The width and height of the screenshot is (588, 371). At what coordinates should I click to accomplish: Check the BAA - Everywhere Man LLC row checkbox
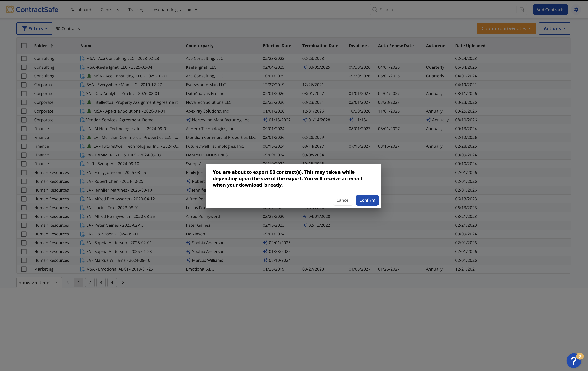pyautogui.click(x=24, y=85)
